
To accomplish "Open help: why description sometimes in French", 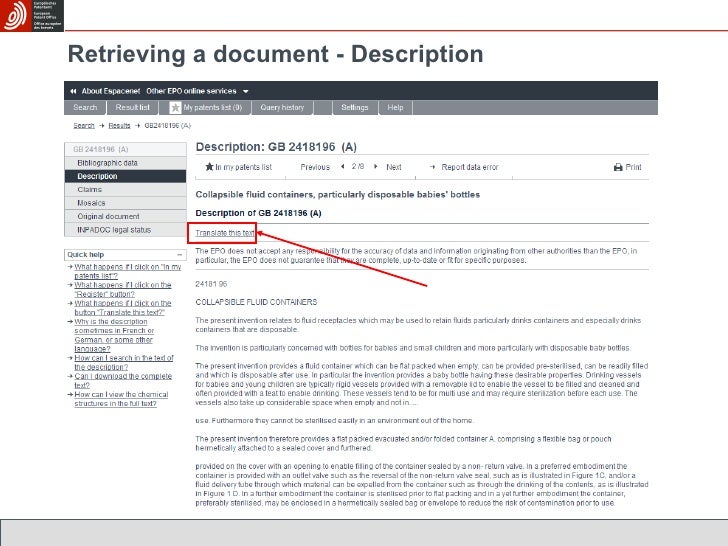I will click(114, 335).
